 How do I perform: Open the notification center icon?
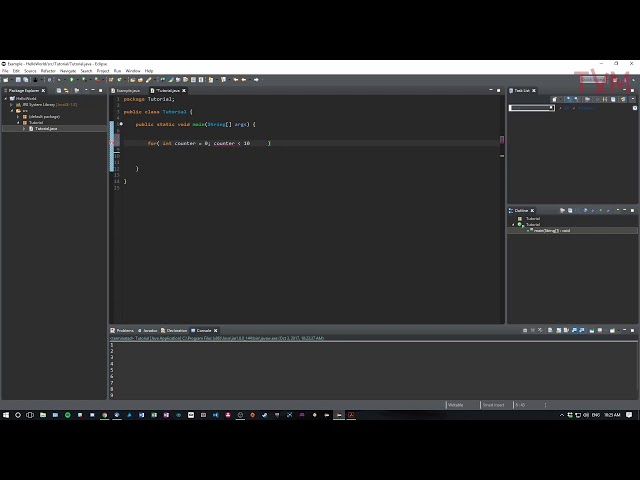pos(629,415)
